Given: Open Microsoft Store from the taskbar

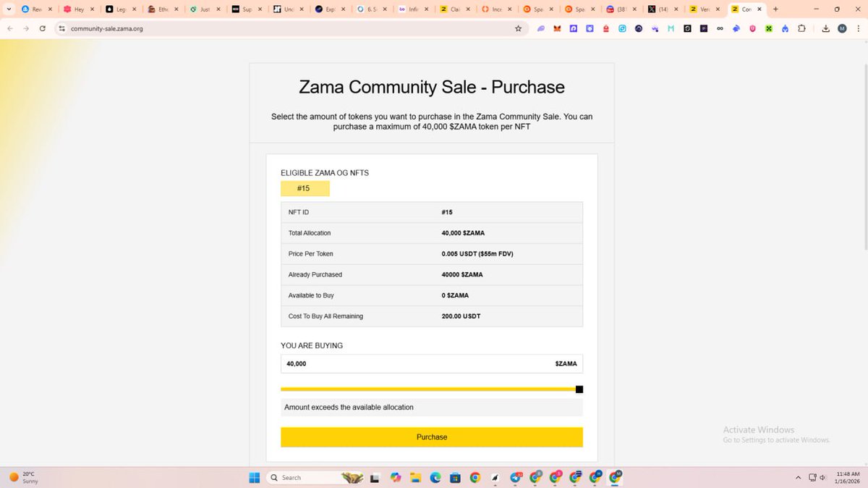Looking at the screenshot, I should (x=455, y=478).
